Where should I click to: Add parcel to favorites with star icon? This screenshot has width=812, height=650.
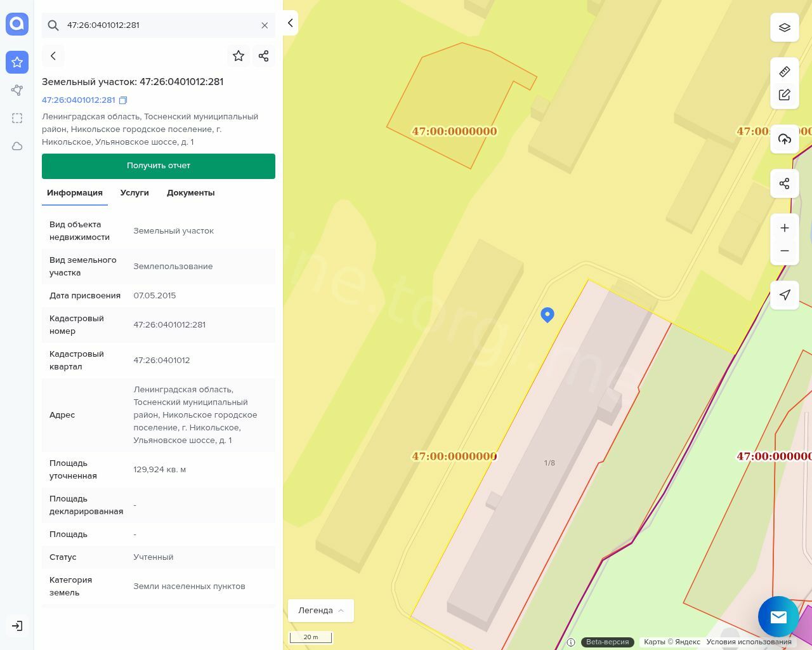(x=239, y=56)
